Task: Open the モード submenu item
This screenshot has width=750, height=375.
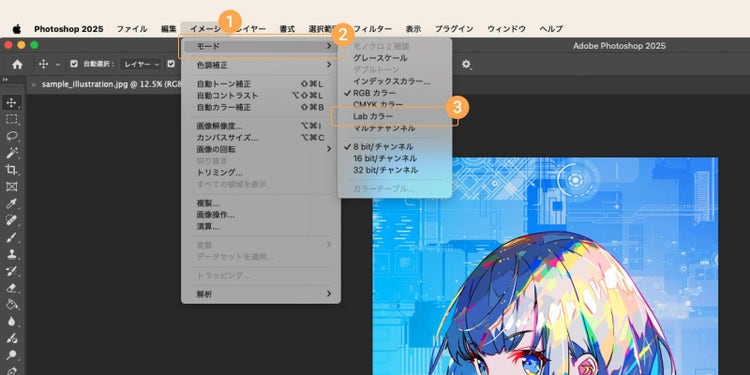Action: [x=261, y=46]
